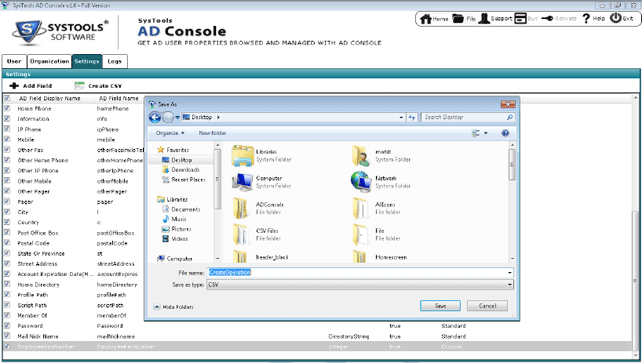
Task: Select Favorites in navigation pane
Action: (x=173, y=150)
